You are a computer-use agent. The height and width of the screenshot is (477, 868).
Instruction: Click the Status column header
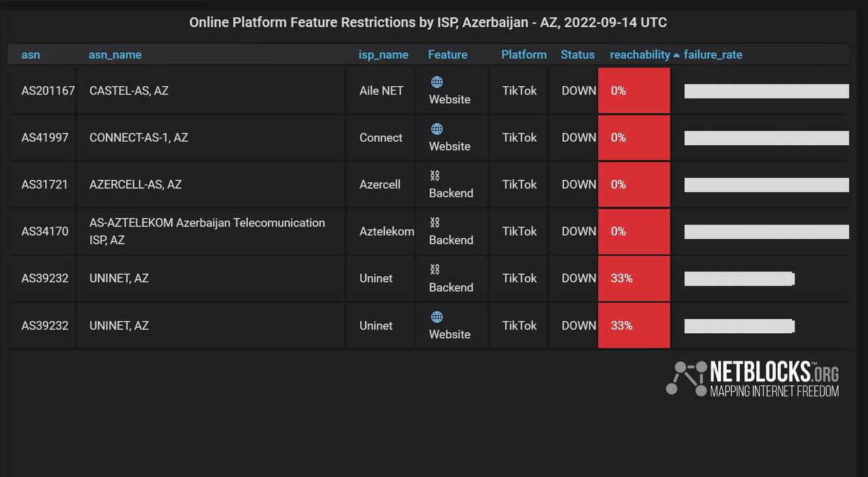coord(577,55)
